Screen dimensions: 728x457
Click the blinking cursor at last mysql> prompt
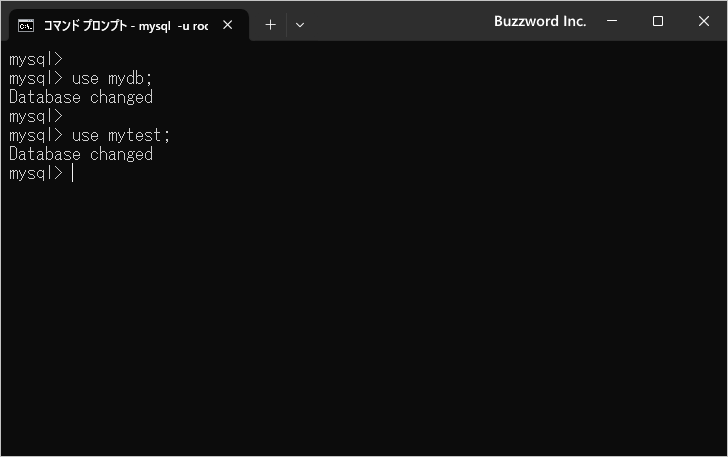[73, 173]
